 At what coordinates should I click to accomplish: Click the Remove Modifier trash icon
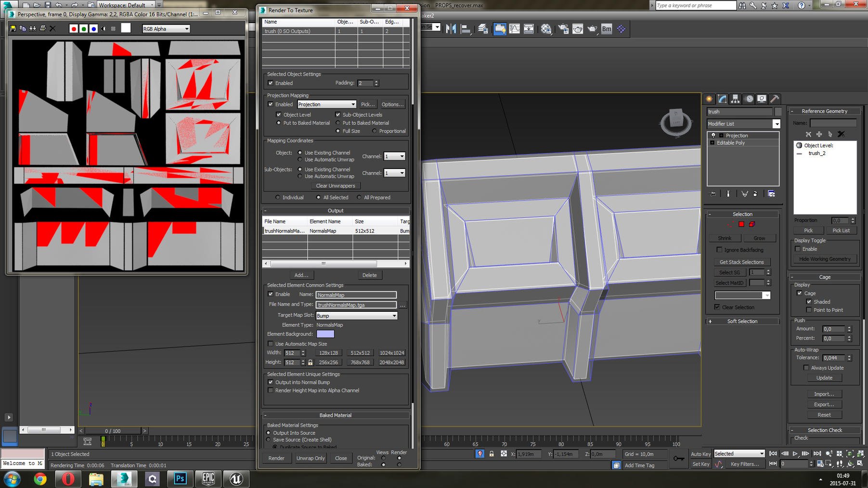pyautogui.click(x=755, y=193)
